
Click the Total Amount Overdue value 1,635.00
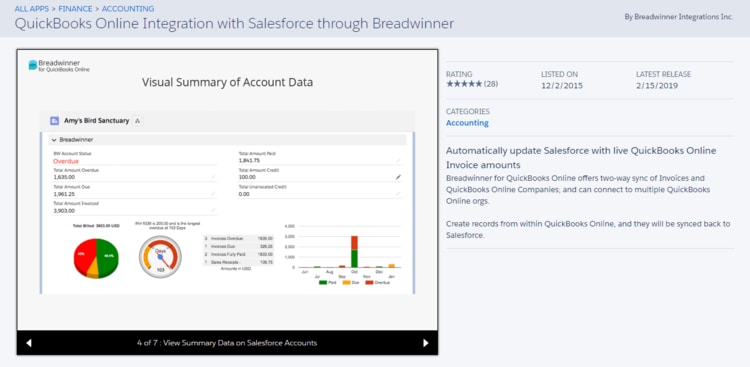click(x=64, y=177)
